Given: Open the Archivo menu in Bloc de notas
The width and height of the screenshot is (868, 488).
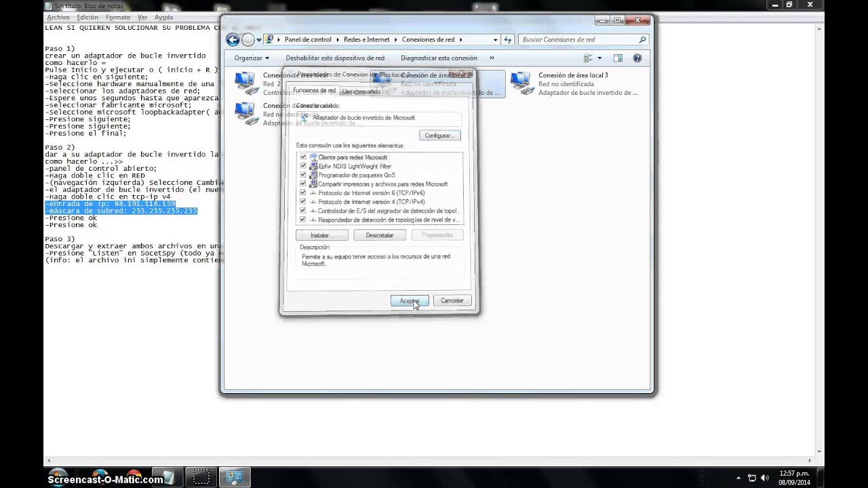Looking at the screenshot, I should tap(58, 17).
